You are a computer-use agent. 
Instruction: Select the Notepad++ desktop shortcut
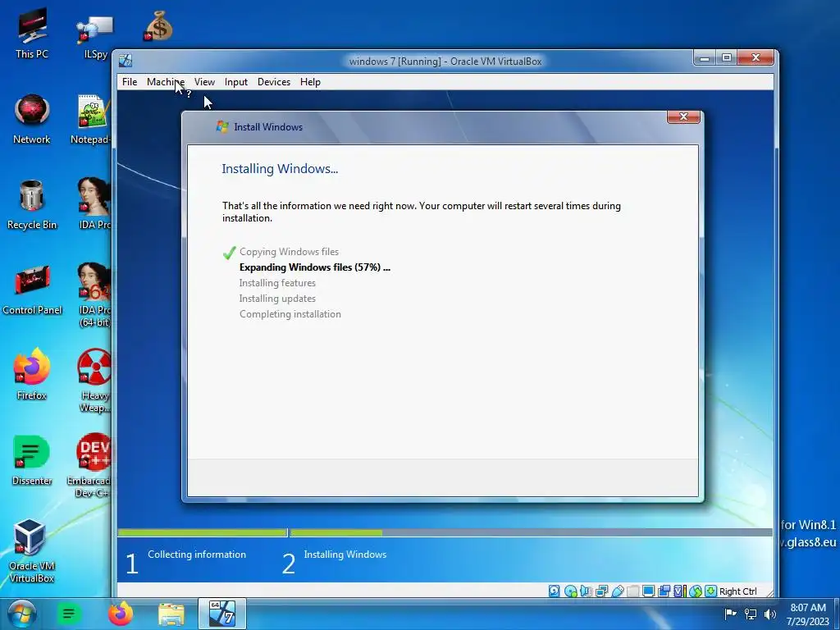pos(92,119)
